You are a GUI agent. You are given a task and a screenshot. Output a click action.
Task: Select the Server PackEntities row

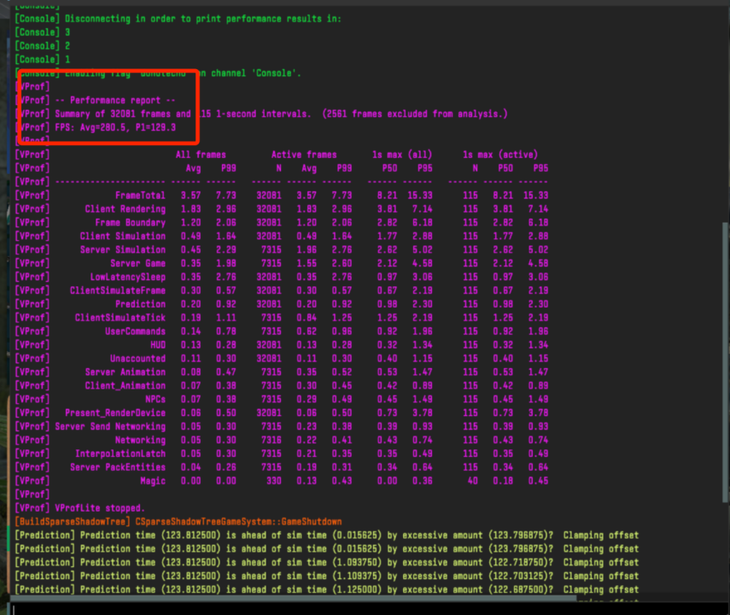click(x=118, y=466)
